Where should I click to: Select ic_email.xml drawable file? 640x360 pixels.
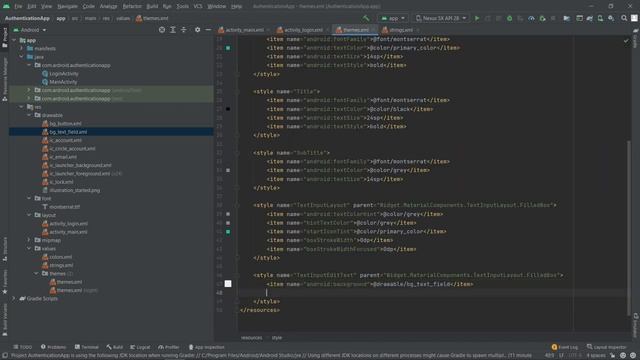(63, 157)
